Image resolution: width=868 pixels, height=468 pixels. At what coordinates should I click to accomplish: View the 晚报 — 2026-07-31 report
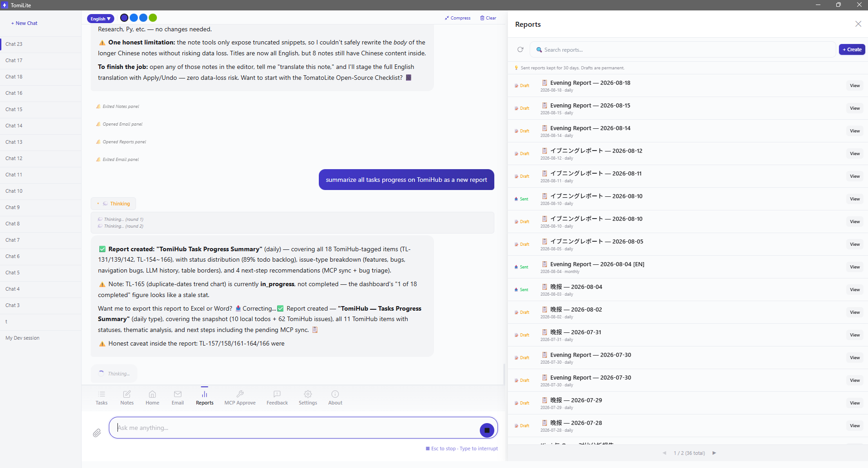coord(854,335)
